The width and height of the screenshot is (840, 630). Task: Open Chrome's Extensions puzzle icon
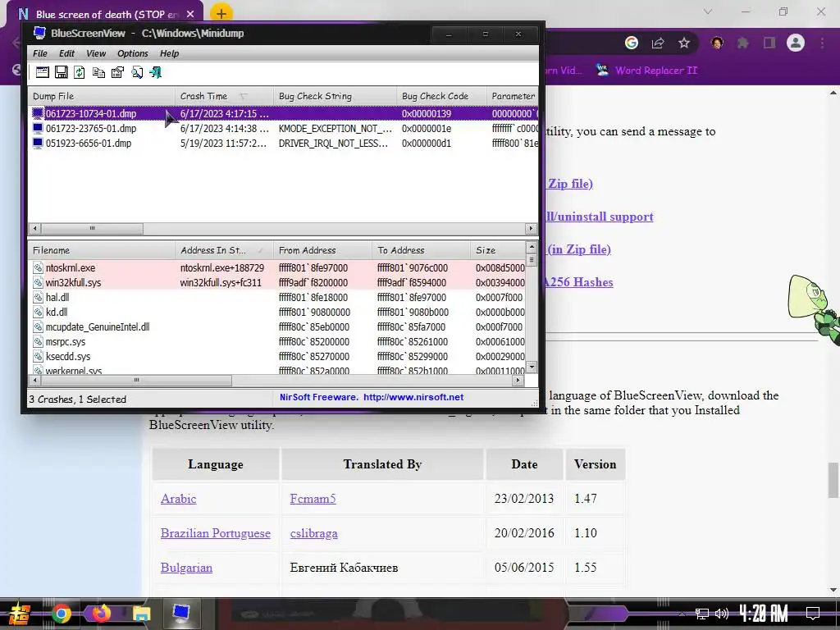[x=742, y=43]
